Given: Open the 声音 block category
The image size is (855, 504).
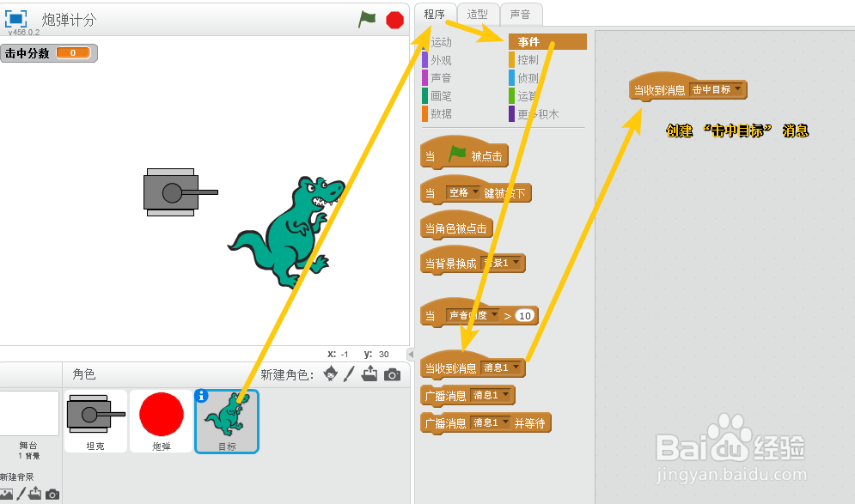Looking at the screenshot, I should coord(441,78).
